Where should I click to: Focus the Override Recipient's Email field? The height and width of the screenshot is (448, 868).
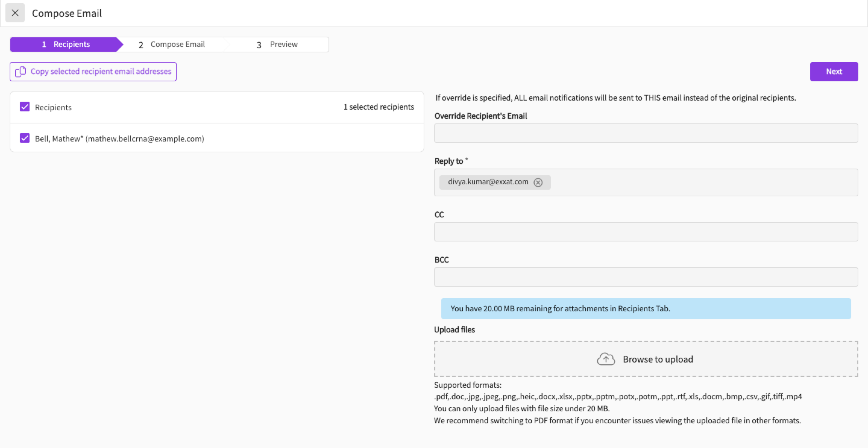point(646,133)
